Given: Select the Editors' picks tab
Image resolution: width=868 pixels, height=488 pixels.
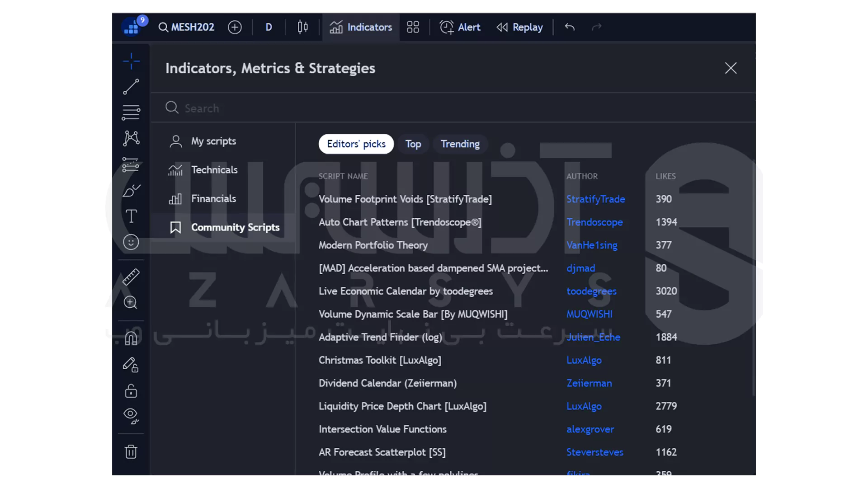Looking at the screenshot, I should [356, 144].
